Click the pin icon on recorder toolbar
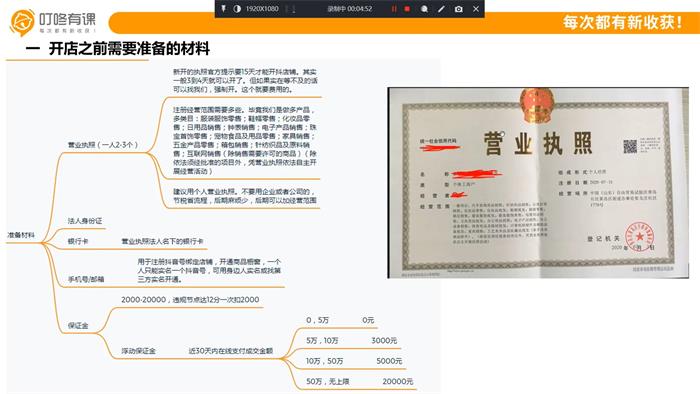 (224, 8)
